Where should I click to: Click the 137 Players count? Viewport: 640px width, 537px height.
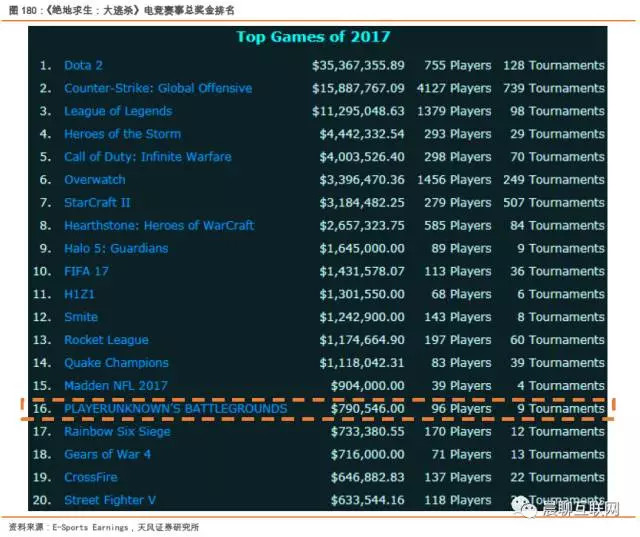pyautogui.click(x=458, y=477)
